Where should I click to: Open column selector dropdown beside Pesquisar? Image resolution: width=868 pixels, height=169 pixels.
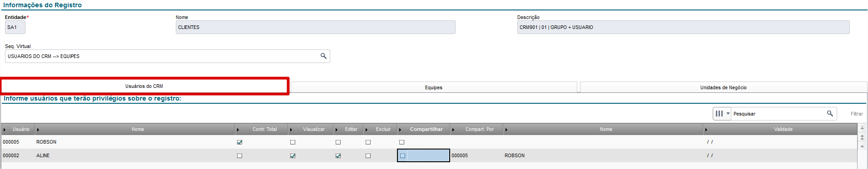722,114
